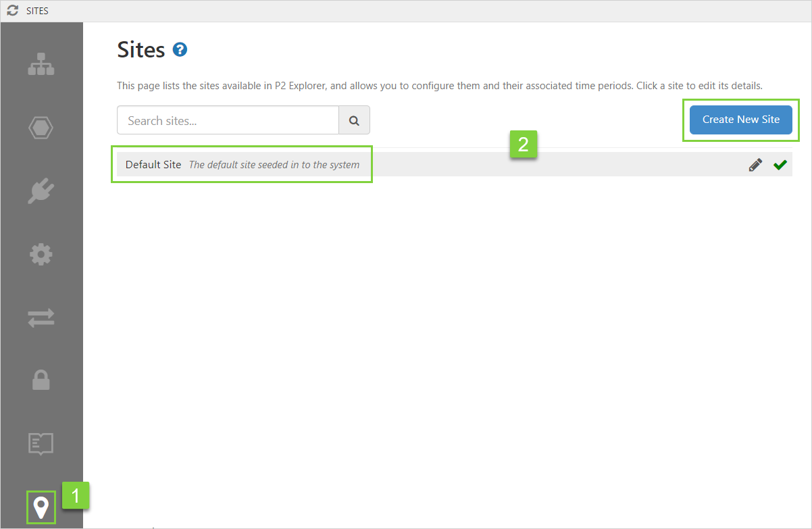Open the gear settings sidebar icon
This screenshot has width=812, height=529.
(x=41, y=255)
